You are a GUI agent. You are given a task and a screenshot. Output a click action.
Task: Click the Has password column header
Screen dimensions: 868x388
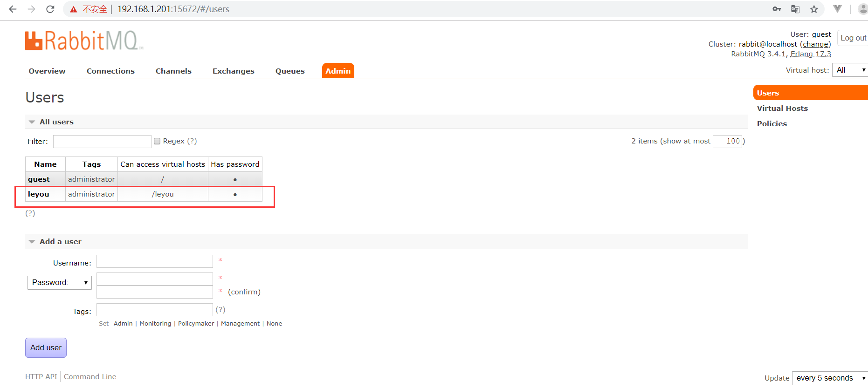[235, 164]
